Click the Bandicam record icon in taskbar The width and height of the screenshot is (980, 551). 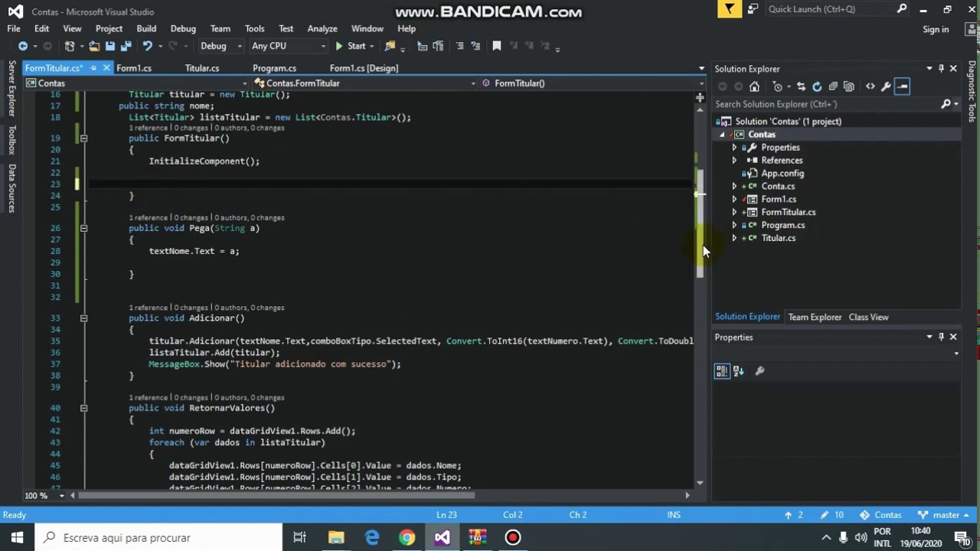pyautogui.click(x=513, y=537)
